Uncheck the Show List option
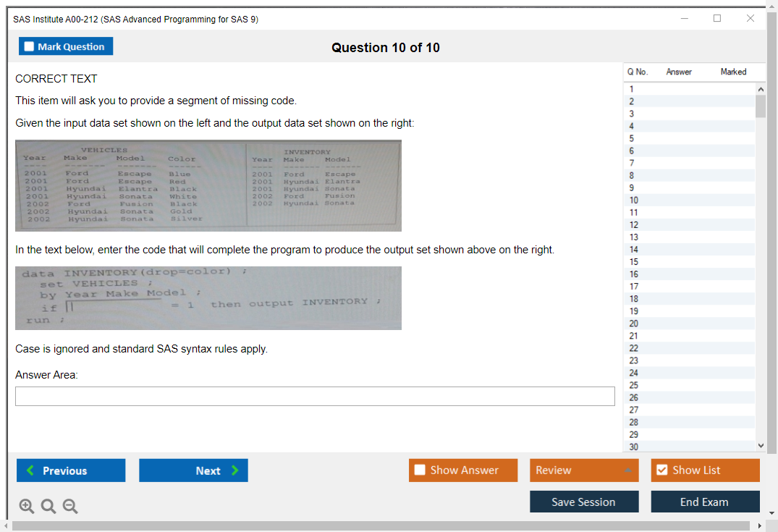The image size is (778, 532). (661, 470)
